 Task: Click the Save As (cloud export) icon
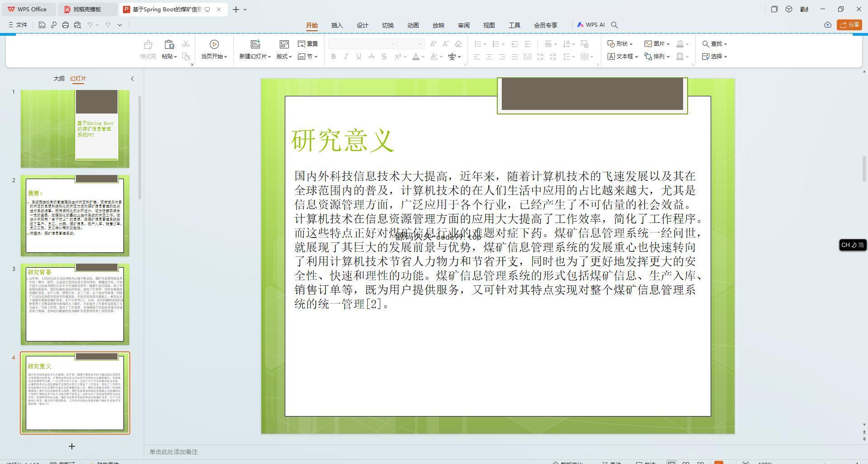pyautogui.click(x=53, y=25)
